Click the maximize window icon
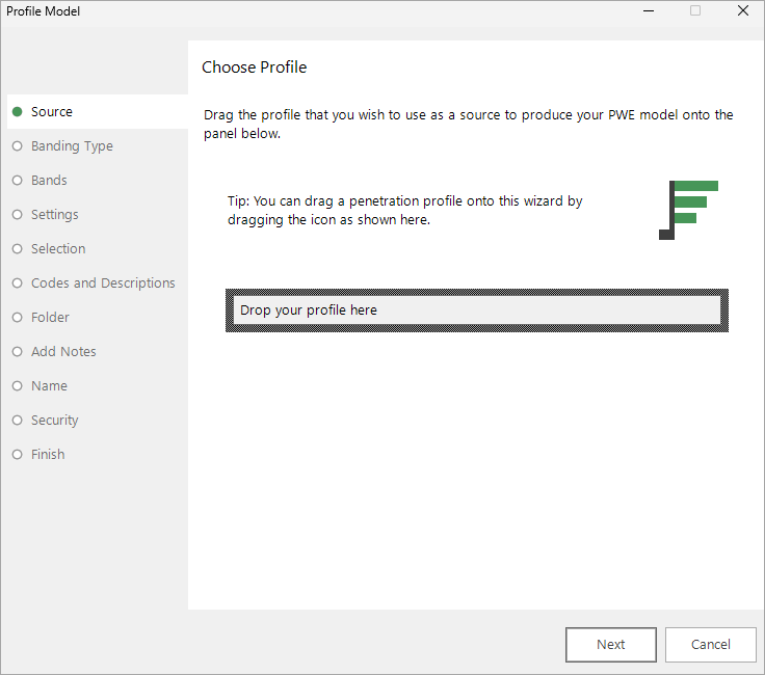 pyautogui.click(x=695, y=12)
